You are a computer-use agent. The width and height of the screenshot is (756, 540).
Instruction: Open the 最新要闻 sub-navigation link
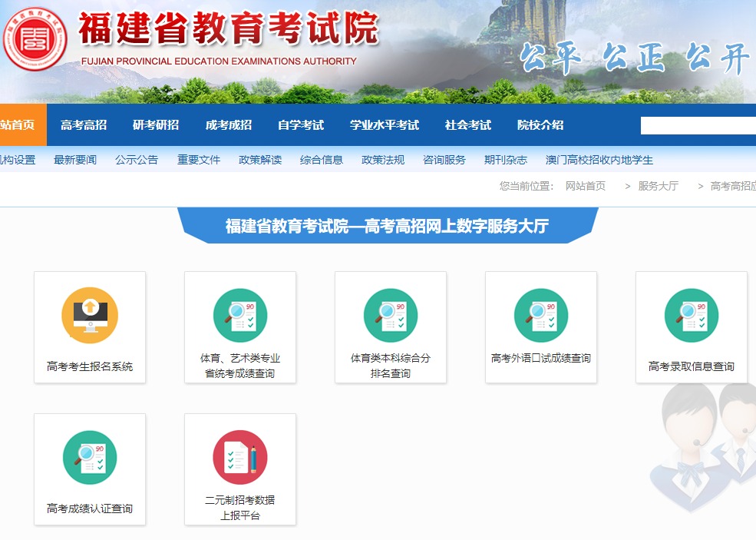[x=75, y=160]
